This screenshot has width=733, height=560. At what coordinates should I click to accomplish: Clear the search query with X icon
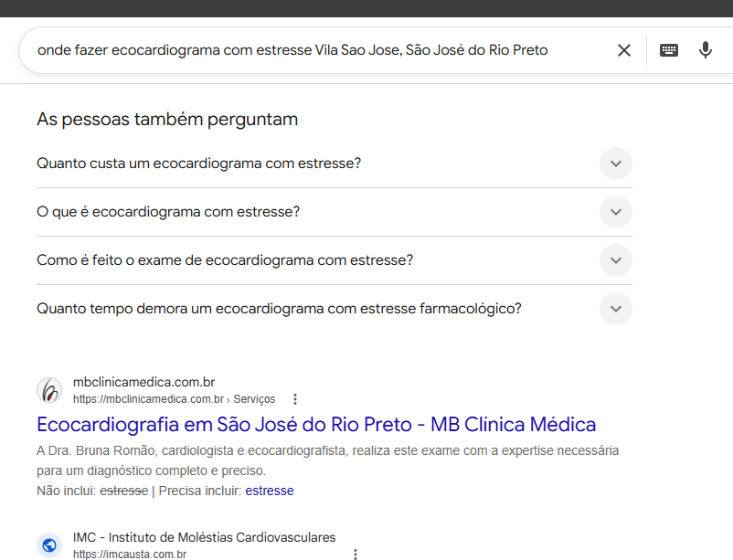coord(624,50)
